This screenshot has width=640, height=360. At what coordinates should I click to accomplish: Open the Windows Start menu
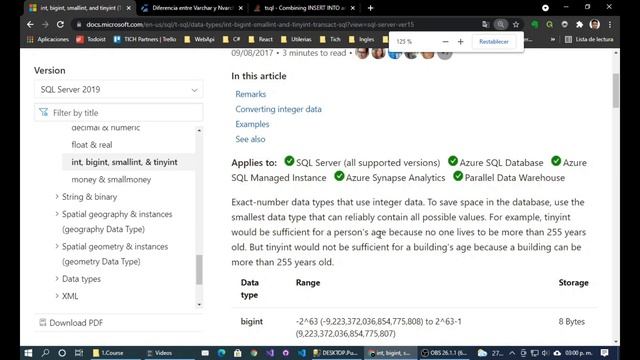[x=28, y=353]
